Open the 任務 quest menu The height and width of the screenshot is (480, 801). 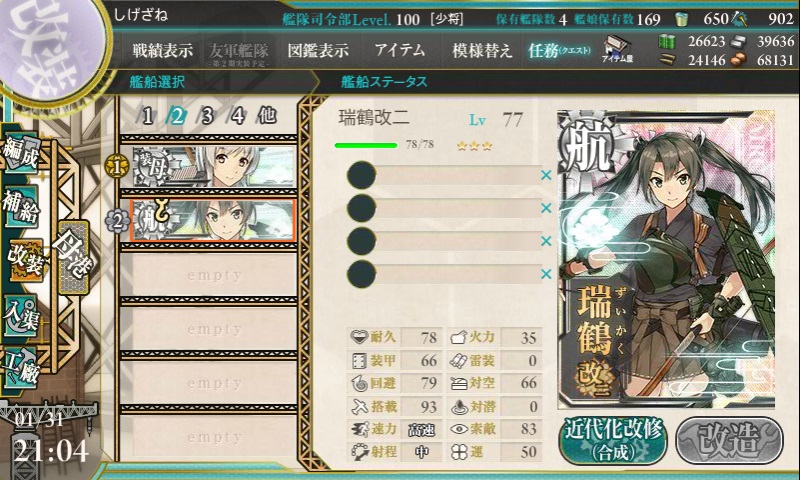(x=559, y=50)
